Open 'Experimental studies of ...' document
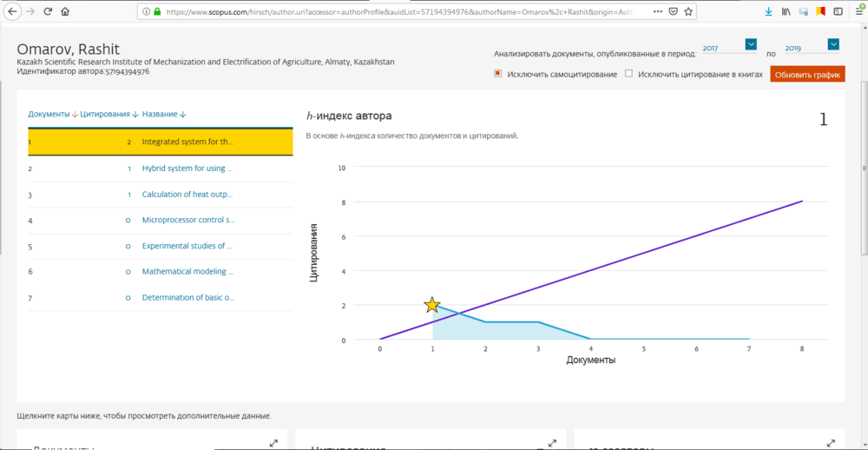Image resolution: width=868 pixels, height=450 pixels. tap(187, 246)
